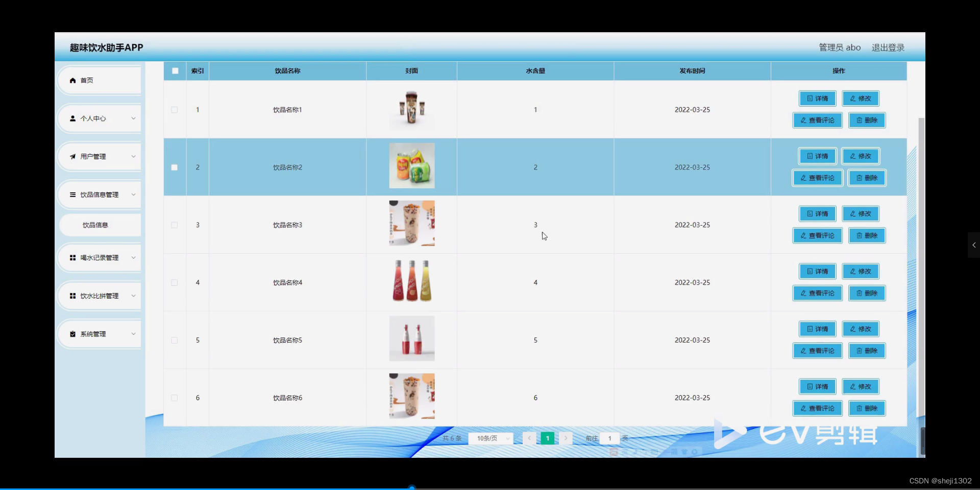This screenshot has height=490, width=980.
Task: Check the select-all checkbox in table header
Action: click(174, 70)
